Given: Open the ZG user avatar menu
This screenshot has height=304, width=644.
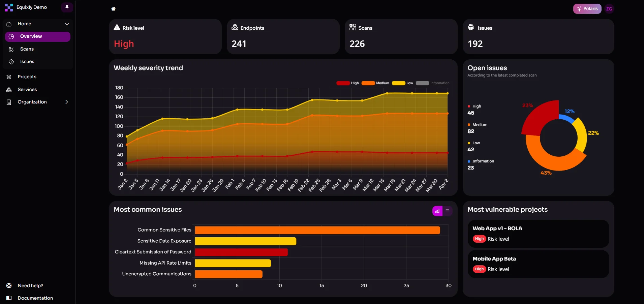Looking at the screenshot, I should 609,8.
